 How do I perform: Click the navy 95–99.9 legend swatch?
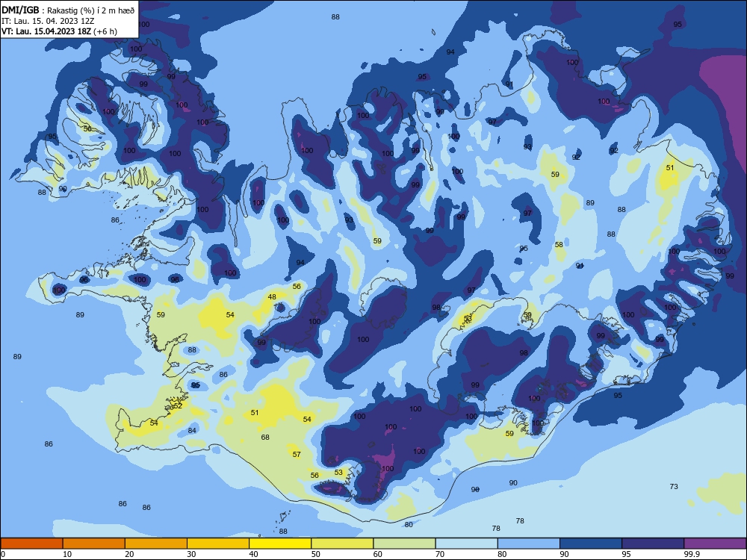[653, 544]
